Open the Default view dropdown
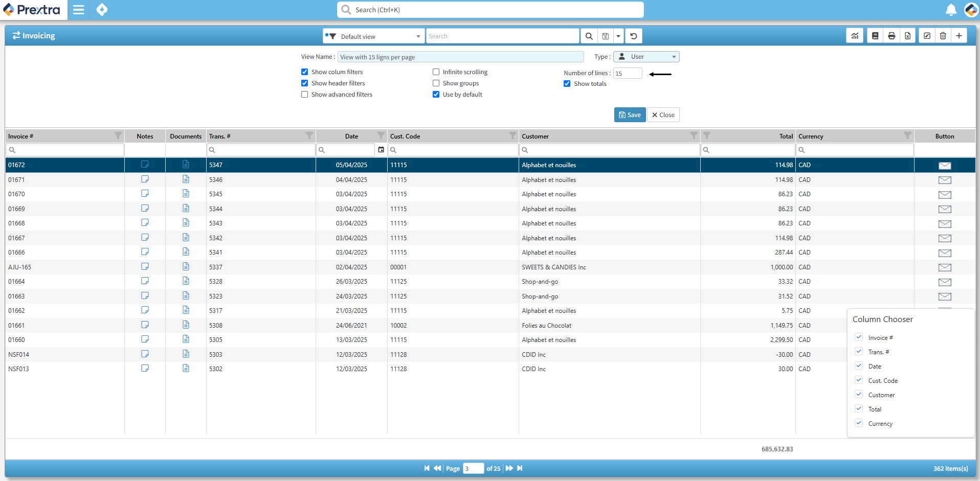 click(373, 36)
